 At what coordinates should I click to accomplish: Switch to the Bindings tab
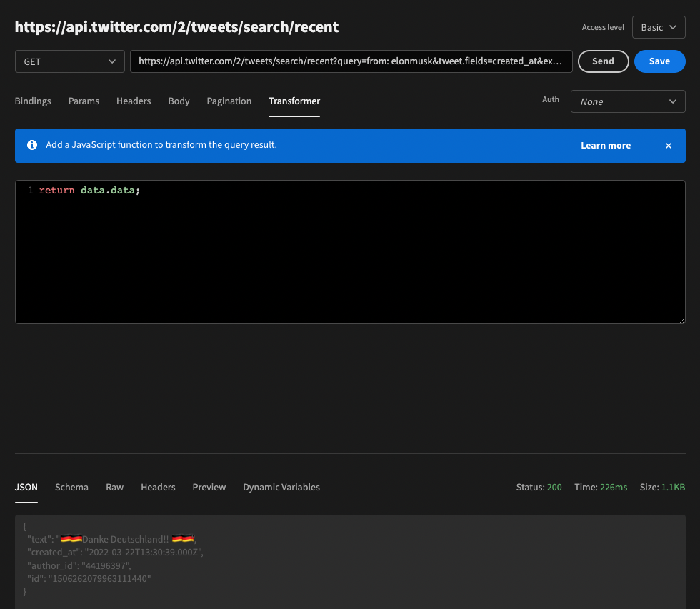pyautogui.click(x=33, y=101)
